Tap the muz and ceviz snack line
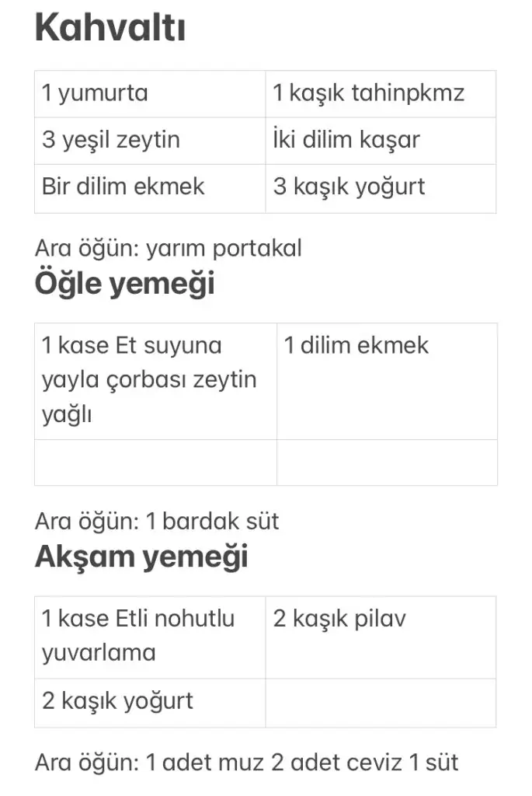This screenshot has width=532, height=796. (246, 762)
